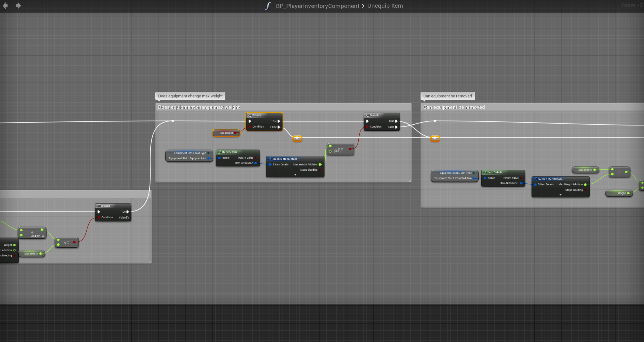The width and height of the screenshot is (644, 342).
Task: Select reroute node inside Can equipment be removed
Action: (435, 138)
